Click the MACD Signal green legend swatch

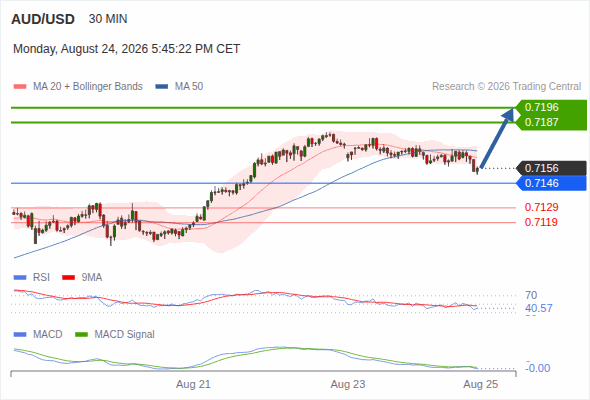point(81,335)
